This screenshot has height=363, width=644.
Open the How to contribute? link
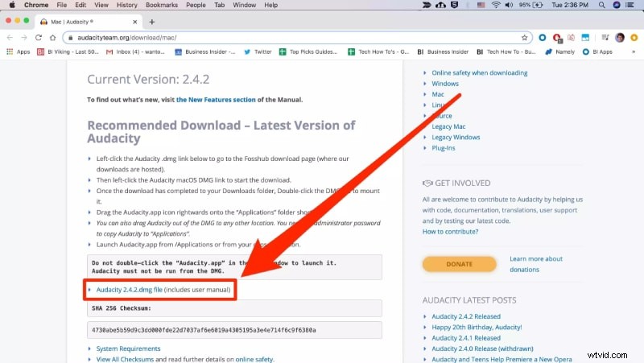(450, 231)
